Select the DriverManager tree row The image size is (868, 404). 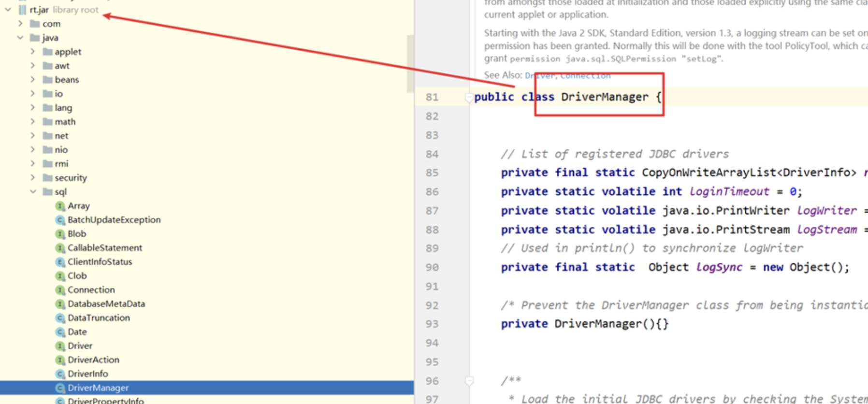[x=206, y=388]
